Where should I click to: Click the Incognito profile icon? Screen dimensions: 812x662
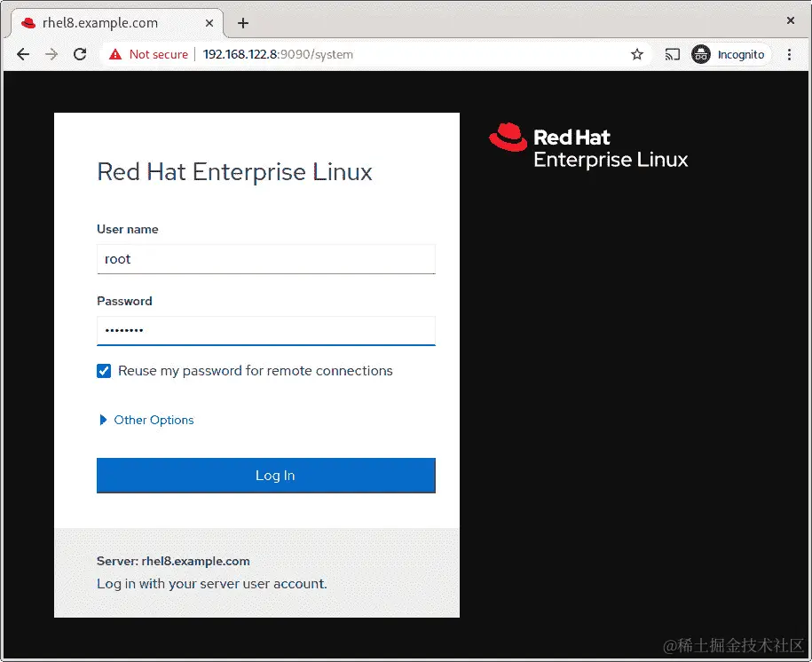click(x=701, y=54)
